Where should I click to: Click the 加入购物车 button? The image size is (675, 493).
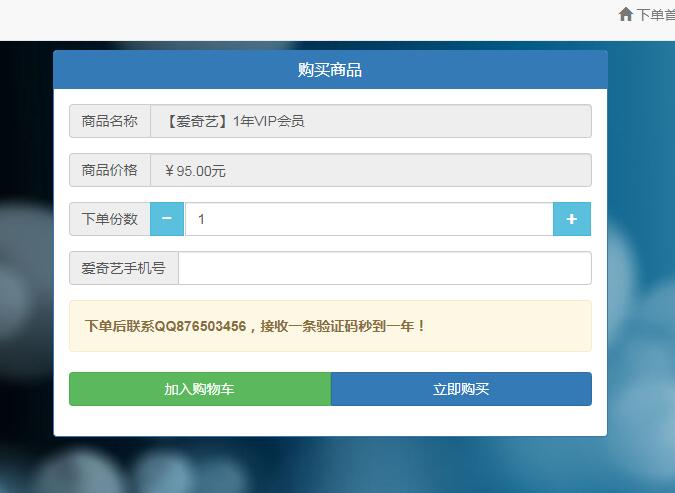(x=200, y=389)
